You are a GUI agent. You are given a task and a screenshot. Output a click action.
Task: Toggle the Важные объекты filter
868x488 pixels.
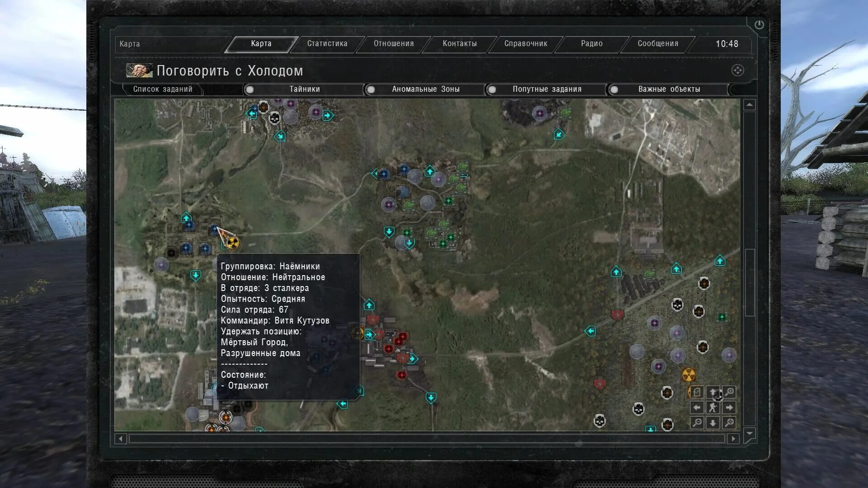pyautogui.click(x=614, y=89)
